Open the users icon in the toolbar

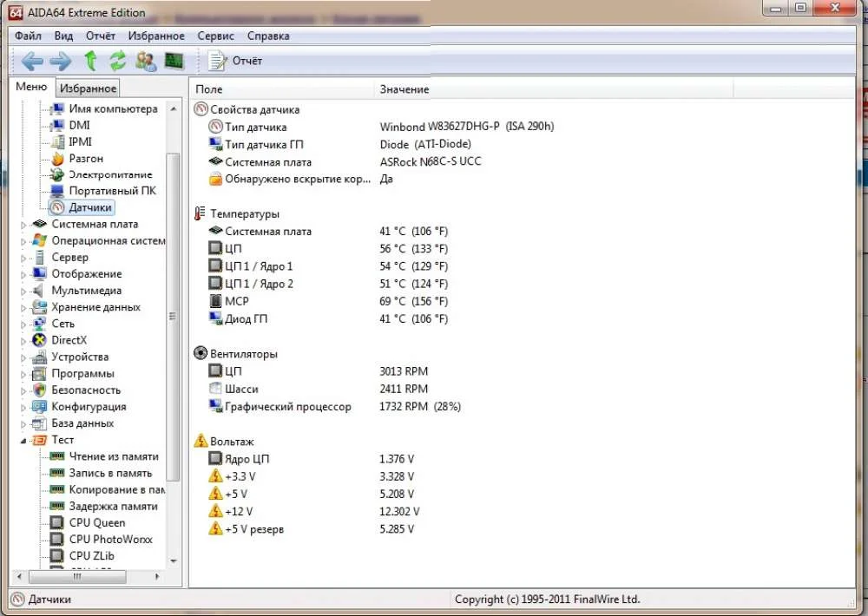tap(146, 61)
